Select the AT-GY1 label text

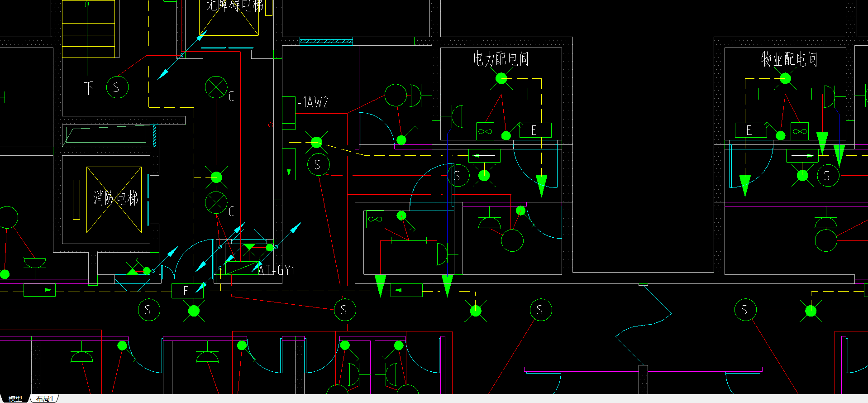tap(277, 270)
